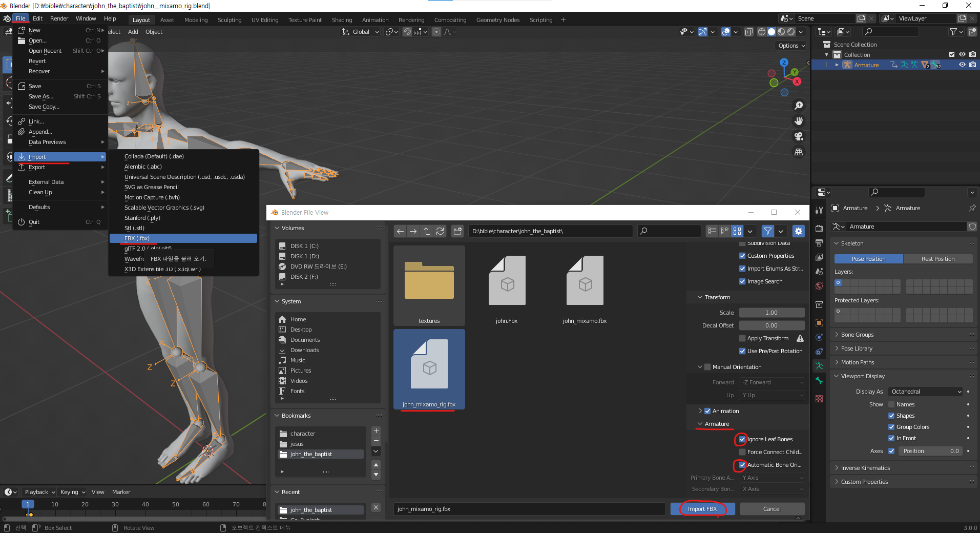Open the Global transform orientation dropdown
The width and height of the screenshot is (980, 533).
[361, 32]
